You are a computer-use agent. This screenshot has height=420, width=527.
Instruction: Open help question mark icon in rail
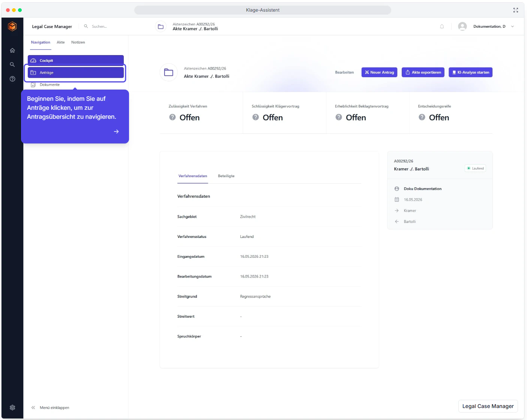12,79
